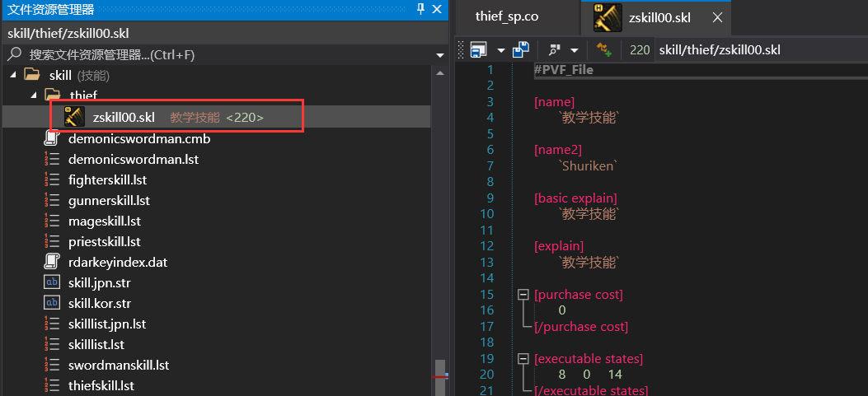Click the [name] tag on line 3

coord(554,102)
